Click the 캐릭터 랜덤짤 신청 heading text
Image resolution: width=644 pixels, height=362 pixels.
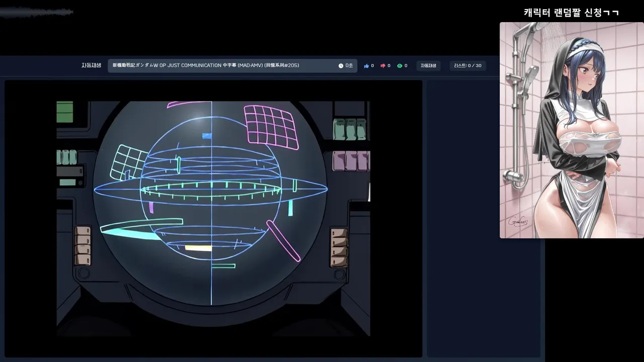(x=571, y=13)
